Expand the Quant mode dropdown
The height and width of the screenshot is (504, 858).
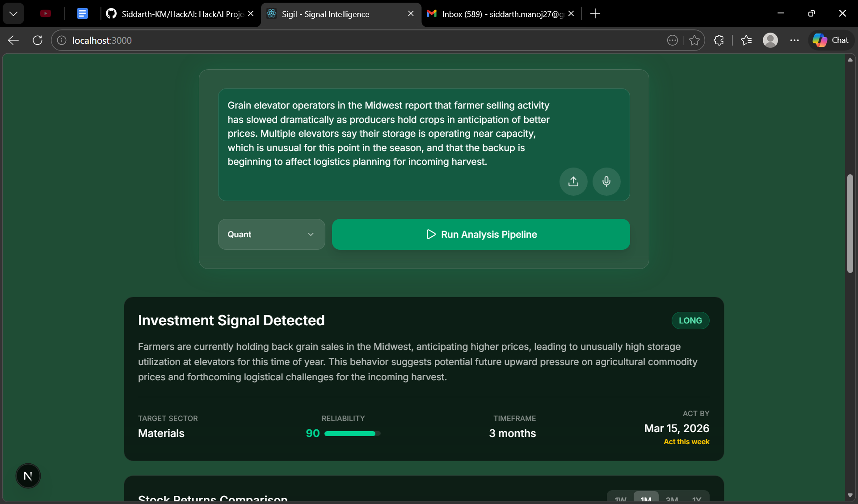pos(271,234)
